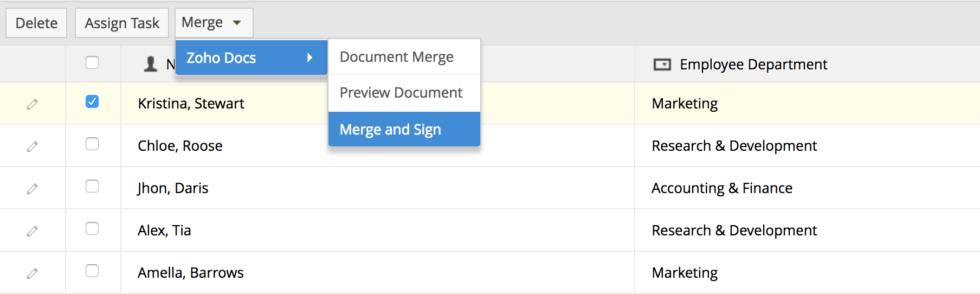Choose Document Merge from the submenu
The height and width of the screenshot is (294, 980).
[397, 57]
